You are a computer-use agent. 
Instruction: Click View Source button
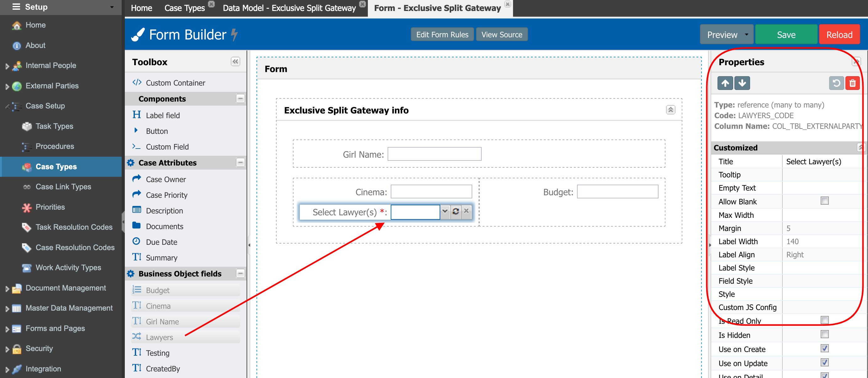(x=501, y=35)
